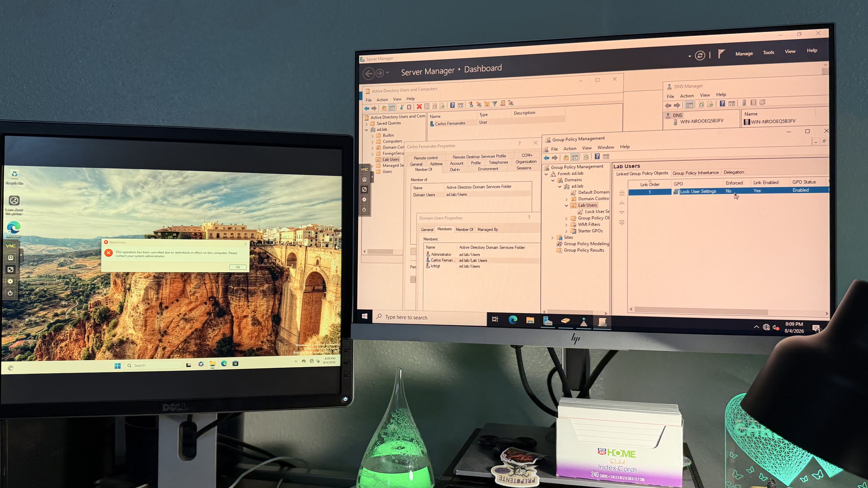Click the move-link-to-bottom double arrow beside GPO list
868x488 pixels.
[622, 223]
